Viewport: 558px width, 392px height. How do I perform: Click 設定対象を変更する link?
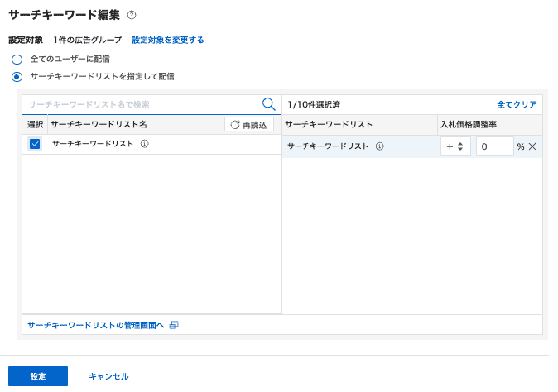click(x=168, y=40)
